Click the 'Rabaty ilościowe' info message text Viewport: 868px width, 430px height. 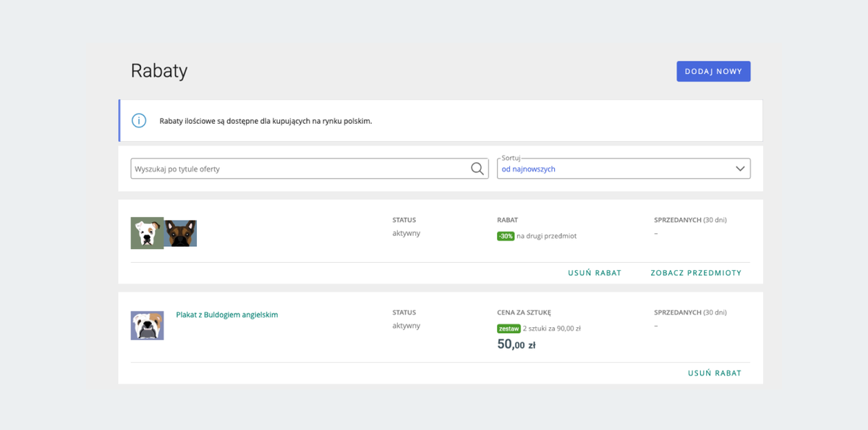tap(265, 121)
